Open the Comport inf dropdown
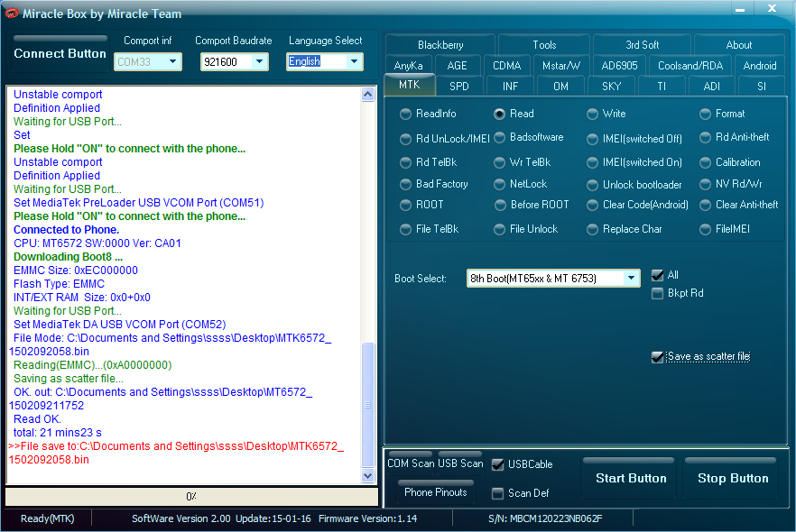 (173, 62)
